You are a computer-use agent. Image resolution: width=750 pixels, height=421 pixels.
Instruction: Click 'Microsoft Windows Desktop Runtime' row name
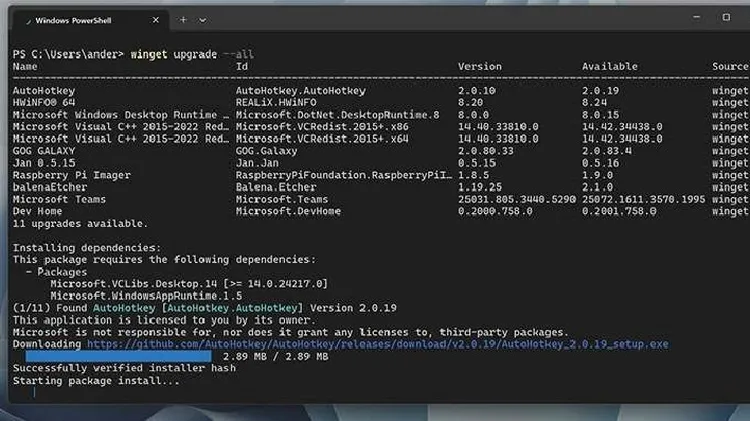pyautogui.click(x=121, y=115)
